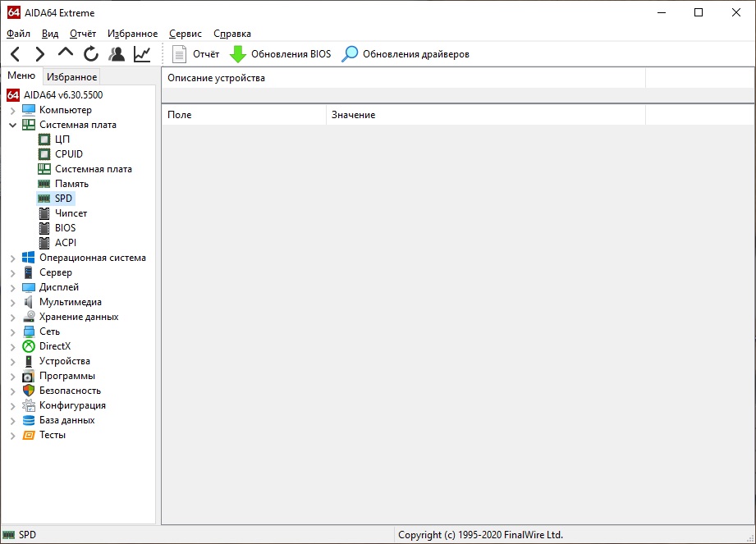Refresh the current page via the circular arrow icon
This screenshot has height=544, width=756.
[90, 54]
